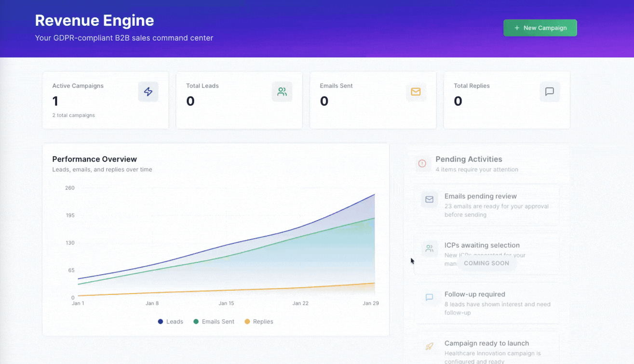The width and height of the screenshot is (634, 364).
Task: Click the alert icon beside Pending Activities
Action: pos(422,164)
